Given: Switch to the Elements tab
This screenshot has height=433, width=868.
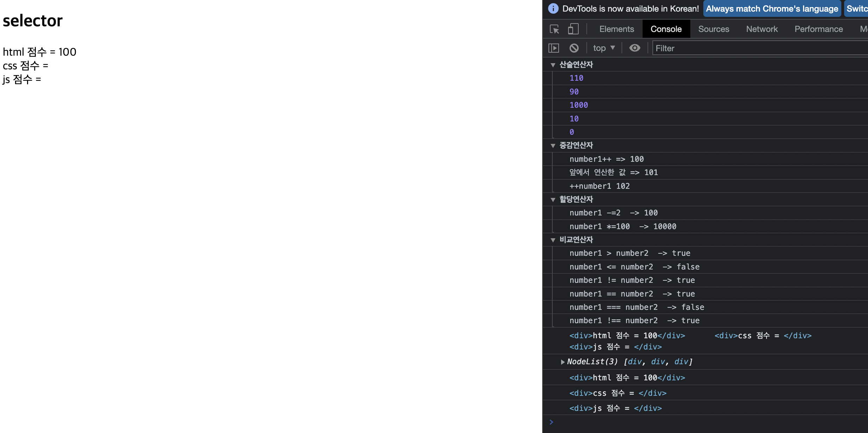Looking at the screenshot, I should pyautogui.click(x=617, y=29).
